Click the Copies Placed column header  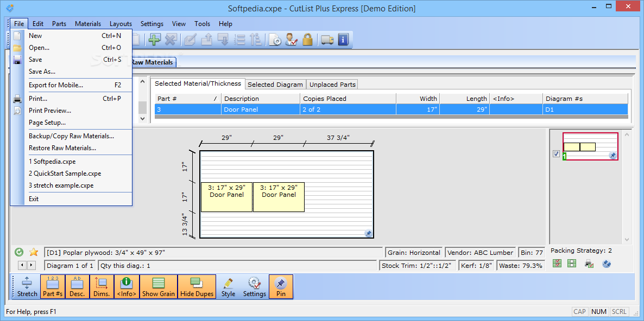[348, 98]
